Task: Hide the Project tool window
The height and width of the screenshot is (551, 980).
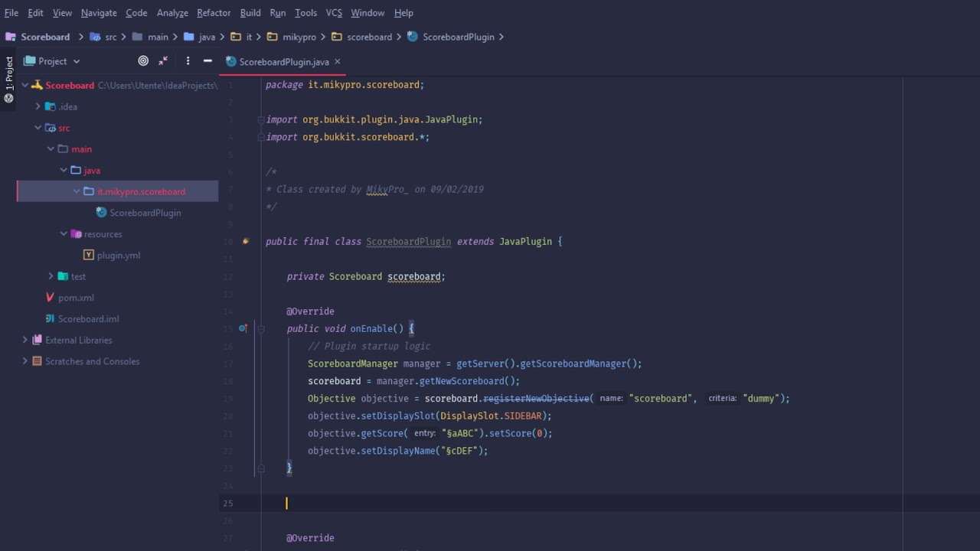Action: [x=207, y=61]
